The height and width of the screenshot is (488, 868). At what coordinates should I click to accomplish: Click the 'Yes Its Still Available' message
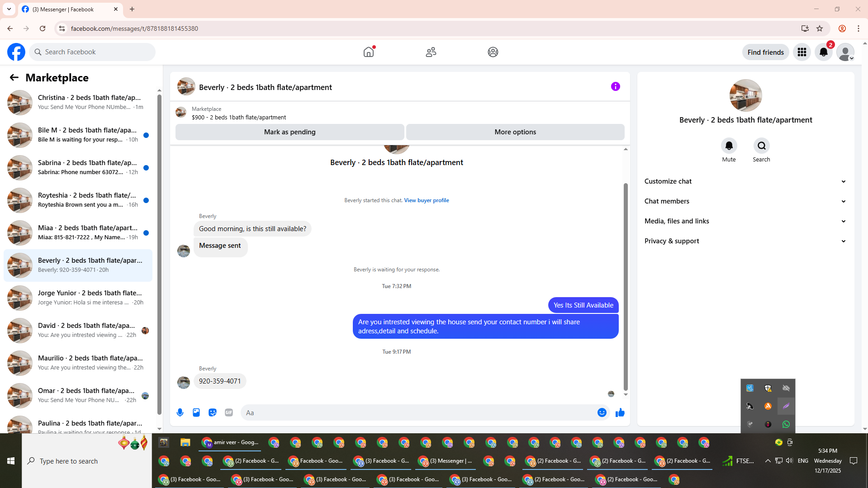pyautogui.click(x=583, y=305)
